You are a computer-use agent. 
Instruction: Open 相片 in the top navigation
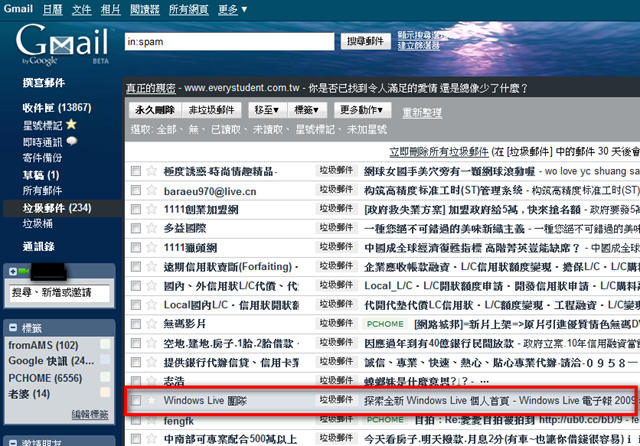coord(111,9)
